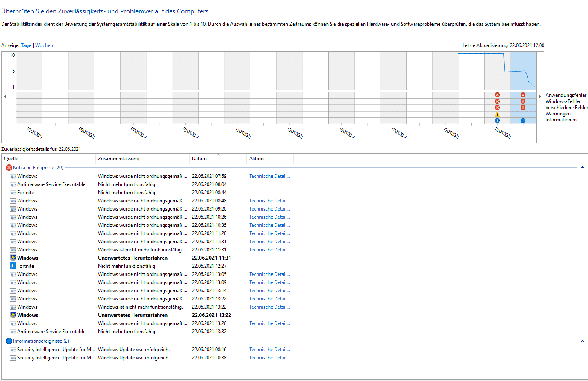Click the Informationsereignisse (2) group header
Viewport: 588px width, 381px height.
click(41, 341)
